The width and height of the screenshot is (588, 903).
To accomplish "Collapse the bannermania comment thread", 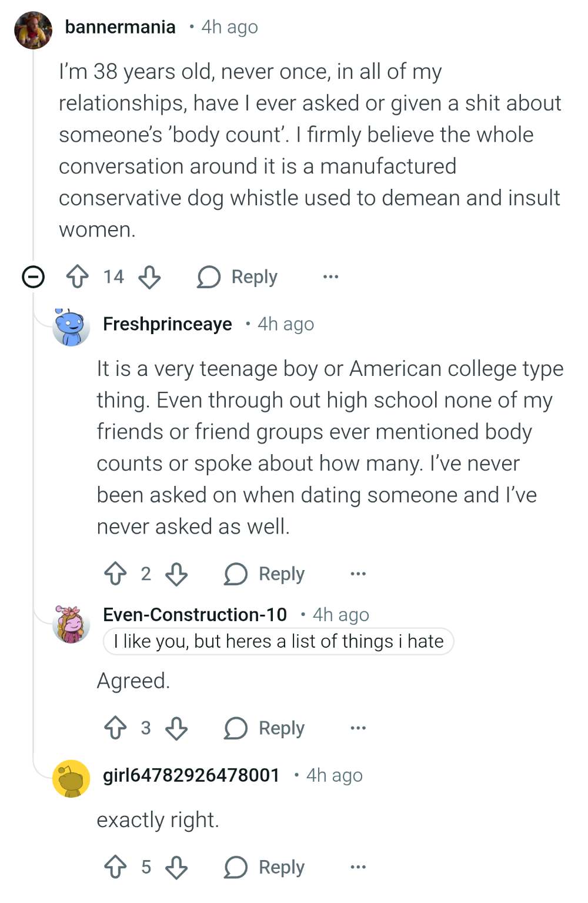I will coord(34,276).
